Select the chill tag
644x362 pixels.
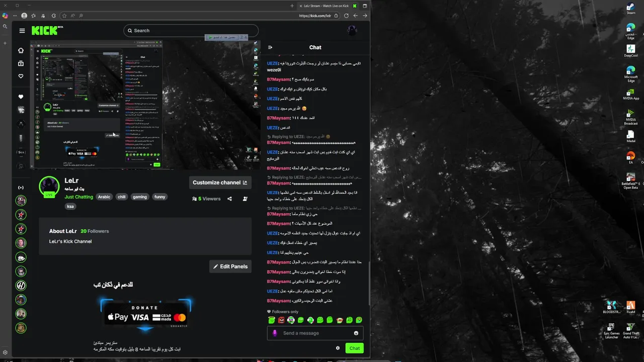click(x=122, y=197)
